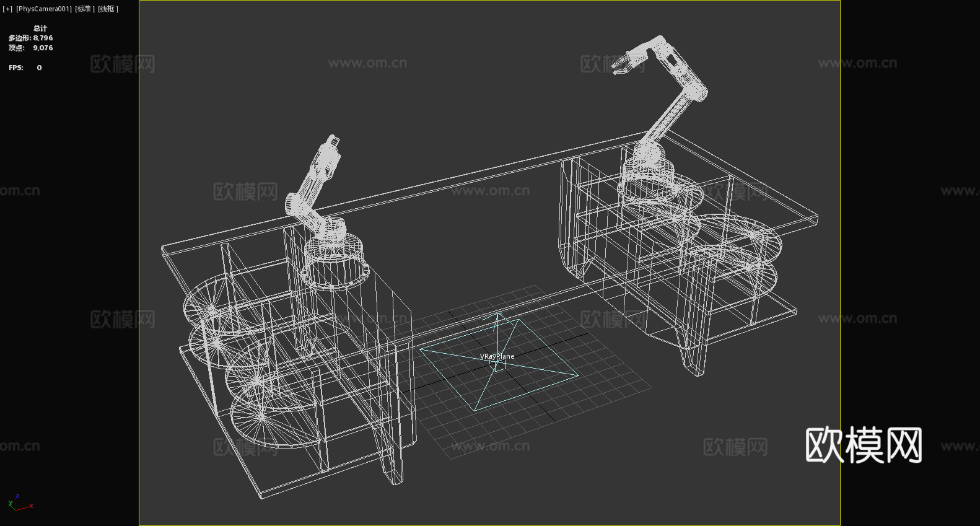Open the [标准] shading quality menu

[x=85, y=9]
